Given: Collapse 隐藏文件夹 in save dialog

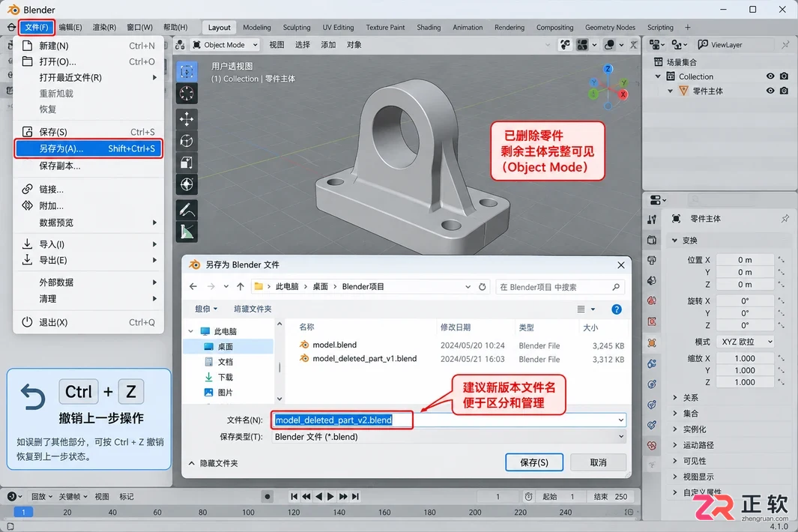Looking at the screenshot, I should click(214, 463).
